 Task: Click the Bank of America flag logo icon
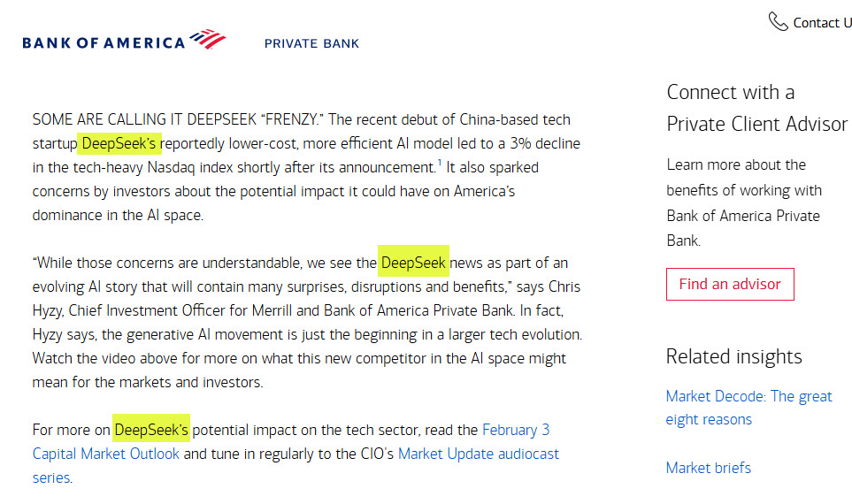click(x=208, y=39)
